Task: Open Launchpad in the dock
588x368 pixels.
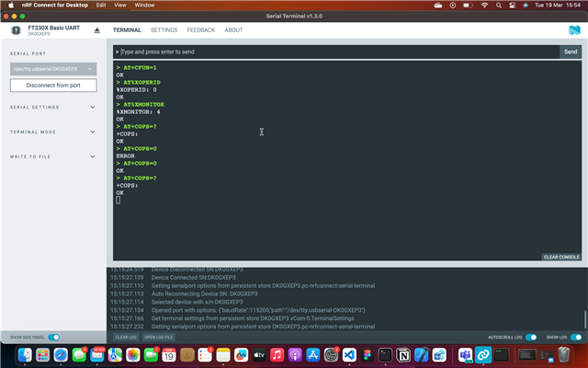Action: [x=43, y=354]
